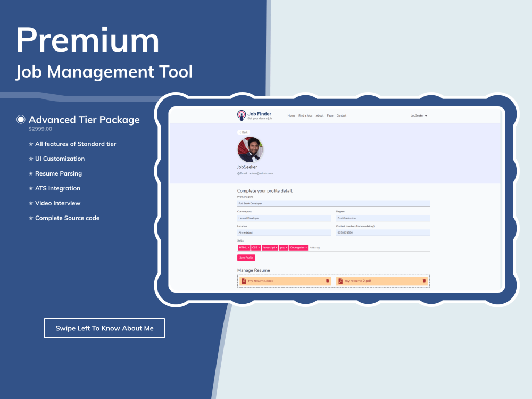This screenshot has height=399, width=532.
Task: Expand the JobSeeker account dropdown
Action: [x=419, y=115]
